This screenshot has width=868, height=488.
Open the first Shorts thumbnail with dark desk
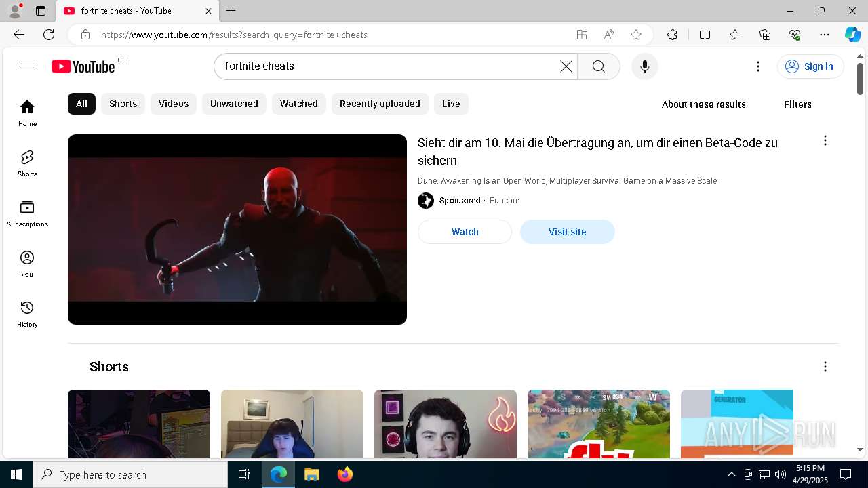click(x=139, y=424)
